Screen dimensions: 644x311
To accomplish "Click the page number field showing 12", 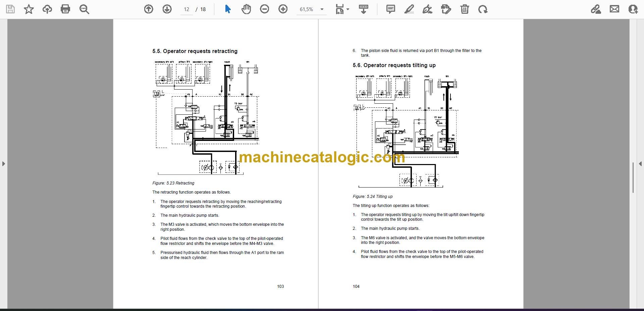I will 186,9.
